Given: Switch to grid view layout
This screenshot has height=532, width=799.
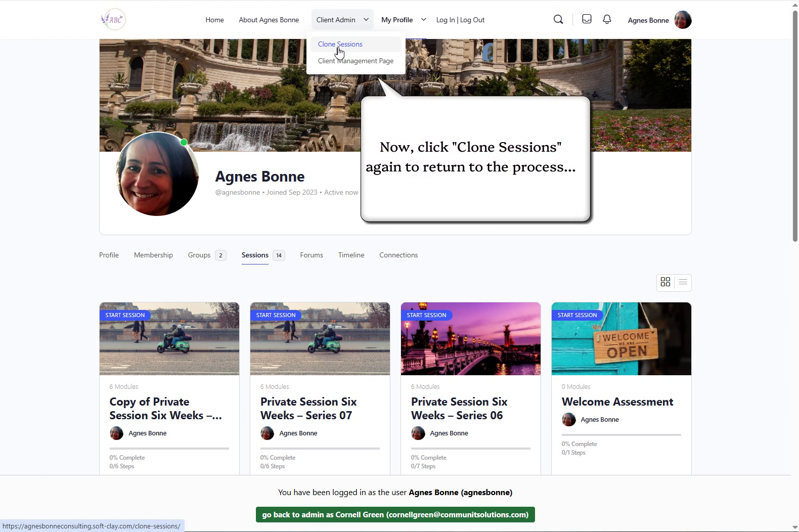Looking at the screenshot, I should pyautogui.click(x=665, y=282).
